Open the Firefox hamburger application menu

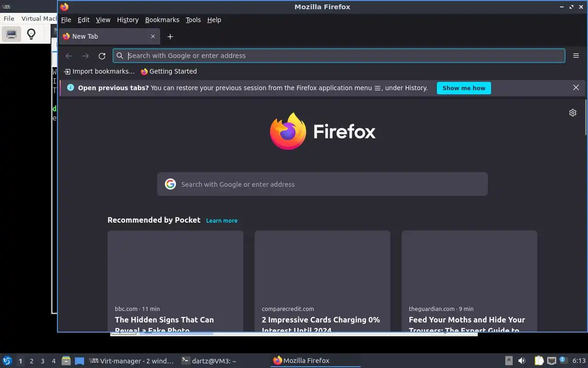(x=576, y=56)
